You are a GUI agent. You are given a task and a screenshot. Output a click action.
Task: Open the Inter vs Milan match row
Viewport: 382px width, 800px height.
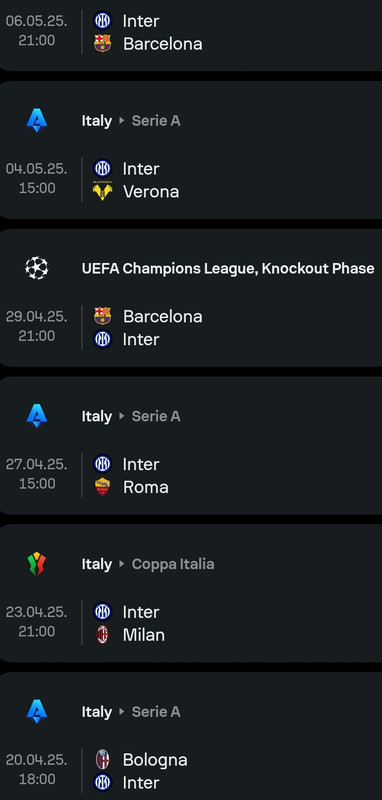point(191,623)
